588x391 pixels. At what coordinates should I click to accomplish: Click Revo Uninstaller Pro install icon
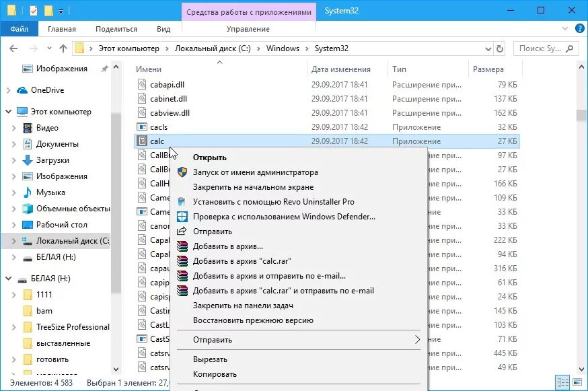tap(182, 201)
